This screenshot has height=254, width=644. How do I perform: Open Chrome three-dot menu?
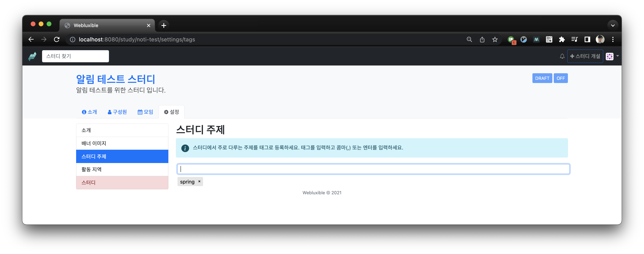click(613, 39)
